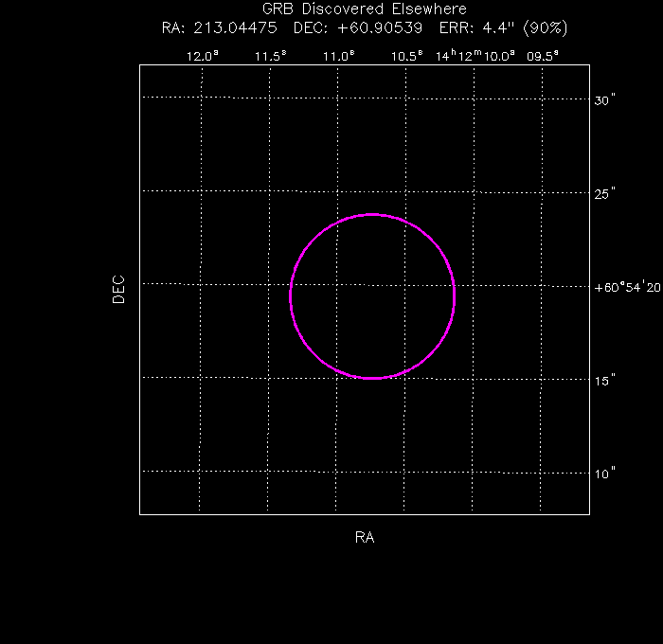Click the vertical 'DEC' axis label
This screenshot has height=644, width=663.
point(118,290)
